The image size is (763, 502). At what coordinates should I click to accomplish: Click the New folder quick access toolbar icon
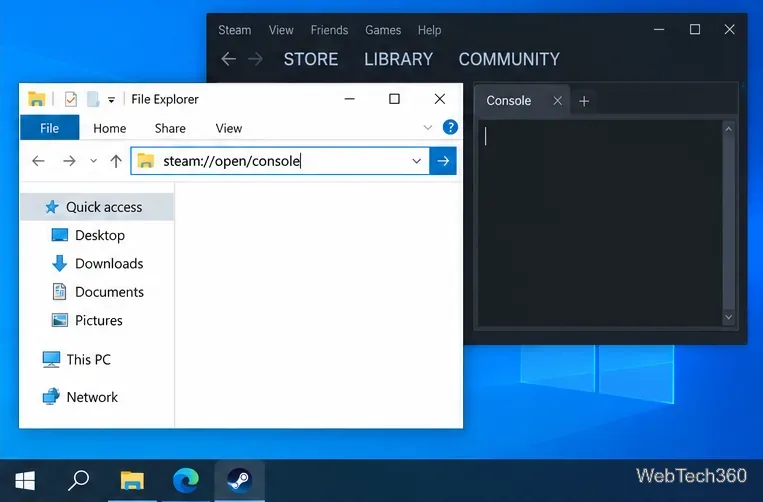[x=93, y=99]
